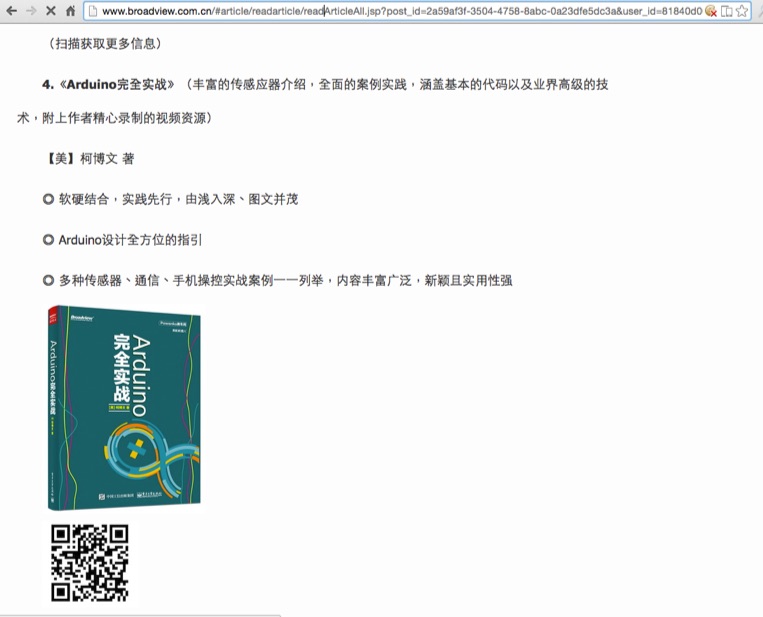
Task: Click the QR code under the book
Action: [x=90, y=563]
